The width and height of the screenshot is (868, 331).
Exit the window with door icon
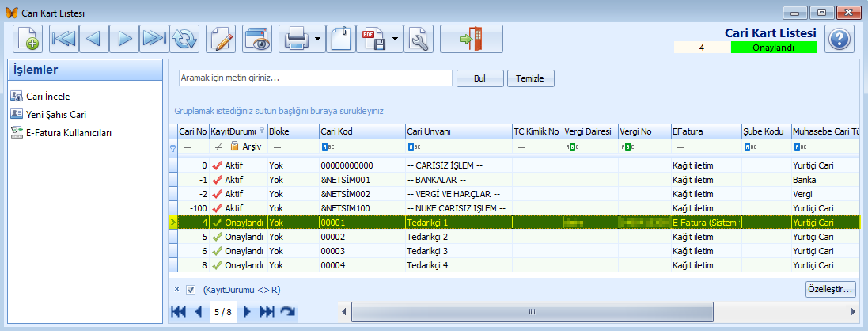click(471, 39)
